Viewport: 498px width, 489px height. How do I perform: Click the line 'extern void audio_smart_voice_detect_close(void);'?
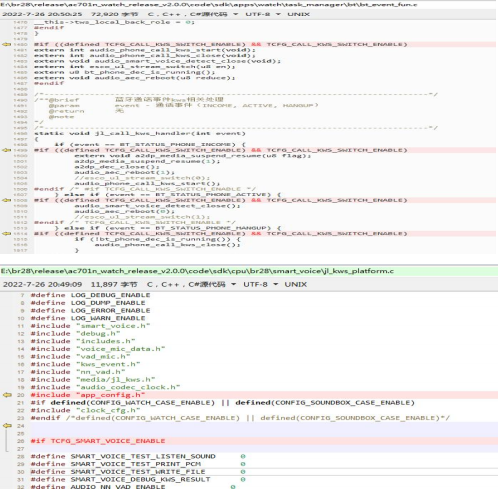[157, 61]
